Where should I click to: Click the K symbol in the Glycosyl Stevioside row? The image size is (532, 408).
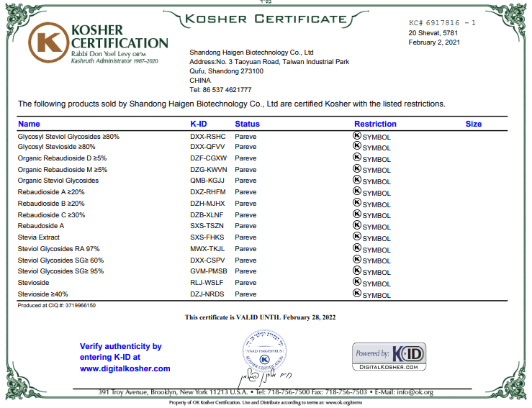[357, 146]
